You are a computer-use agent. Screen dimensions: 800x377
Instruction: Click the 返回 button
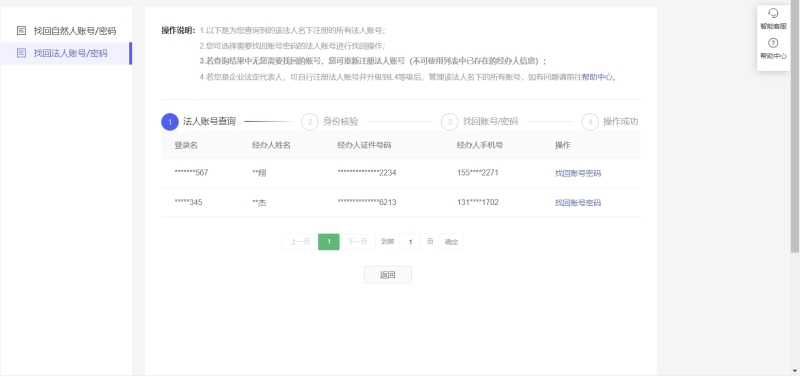coord(388,274)
